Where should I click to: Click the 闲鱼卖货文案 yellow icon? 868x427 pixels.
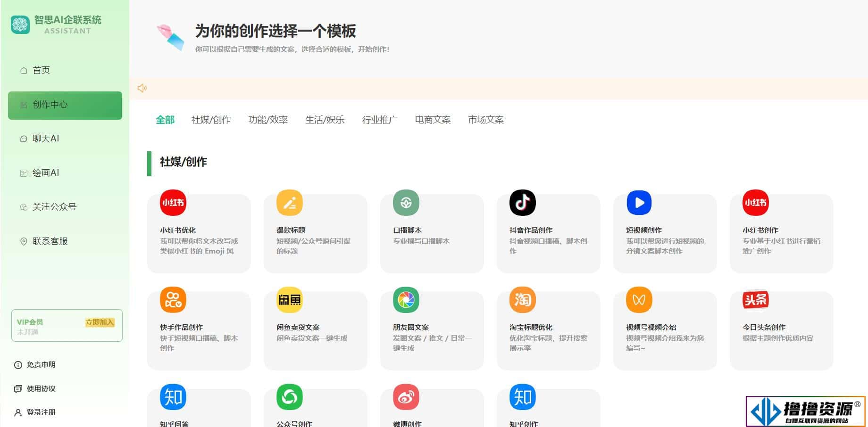coord(290,300)
